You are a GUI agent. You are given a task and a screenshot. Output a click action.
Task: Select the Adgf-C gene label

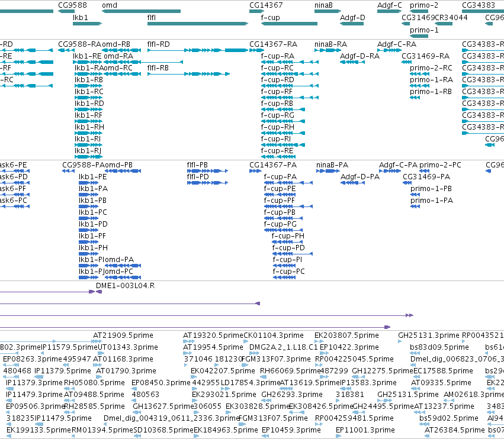(x=390, y=5)
